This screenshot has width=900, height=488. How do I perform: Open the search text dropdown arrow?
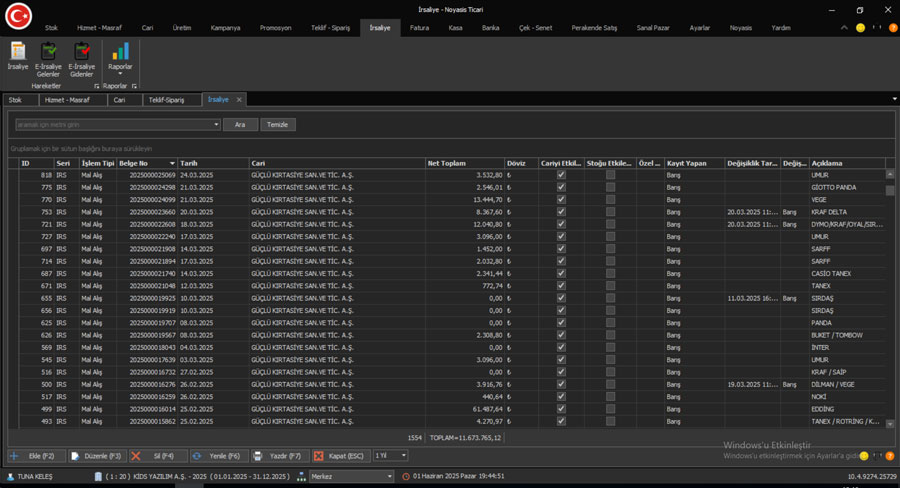[x=216, y=125]
